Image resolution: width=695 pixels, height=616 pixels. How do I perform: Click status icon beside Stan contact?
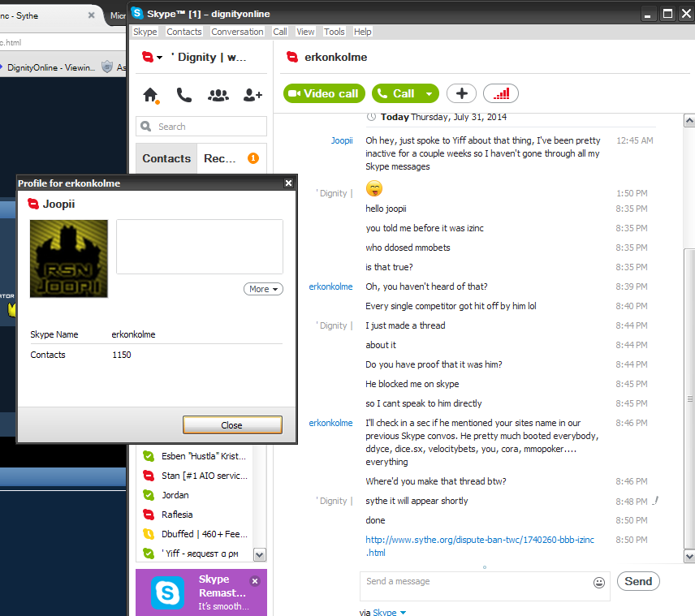(x=149, y=476)
